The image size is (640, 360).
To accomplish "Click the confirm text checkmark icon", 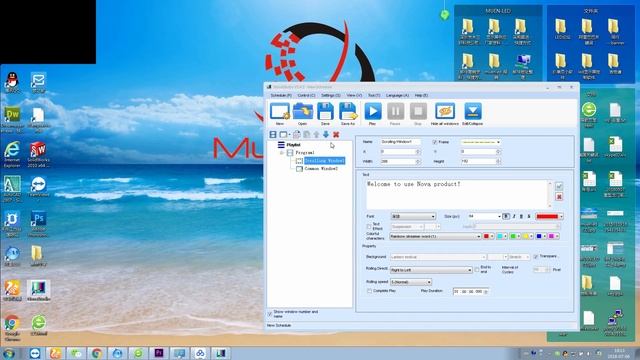I will (559, 186).
